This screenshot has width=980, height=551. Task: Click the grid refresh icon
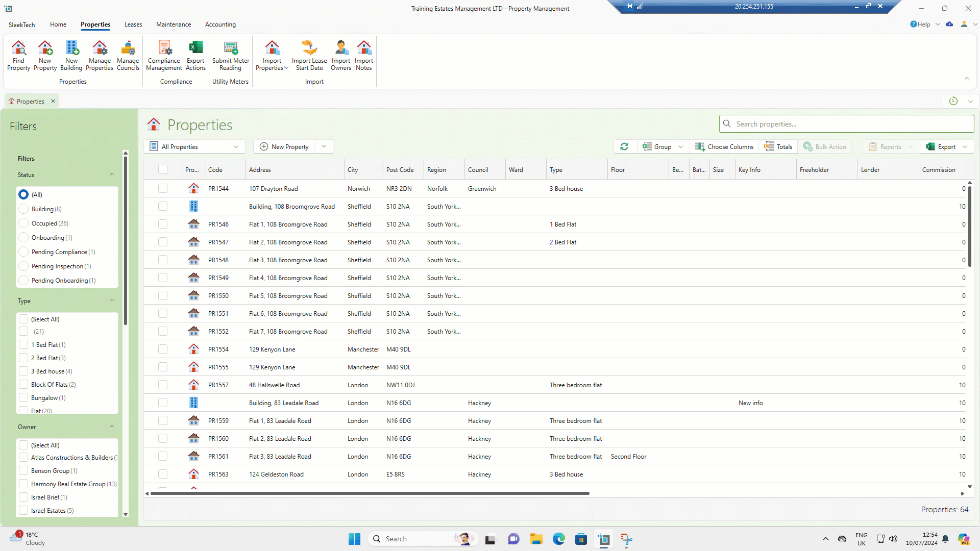(624, 146)
